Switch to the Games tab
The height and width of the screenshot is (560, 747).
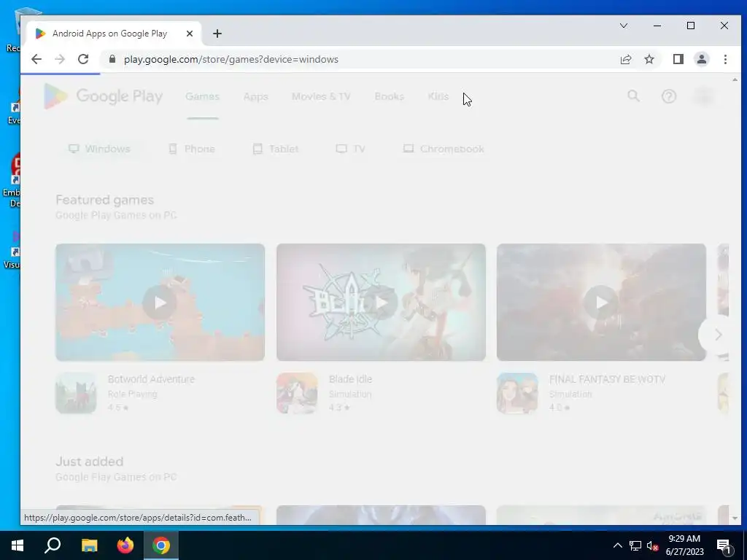(203, 96)
